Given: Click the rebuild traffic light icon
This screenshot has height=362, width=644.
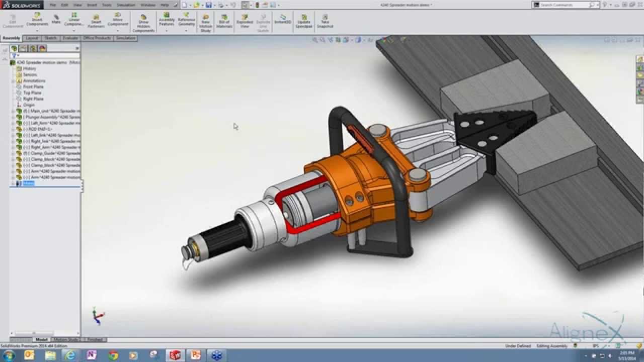Looking at the screenshot, I should tap(257, 5).
